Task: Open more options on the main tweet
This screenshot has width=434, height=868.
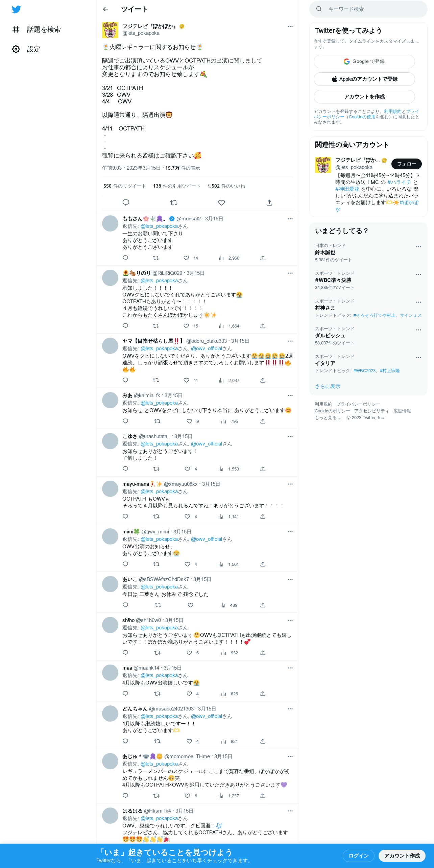Action: [290, 26]
